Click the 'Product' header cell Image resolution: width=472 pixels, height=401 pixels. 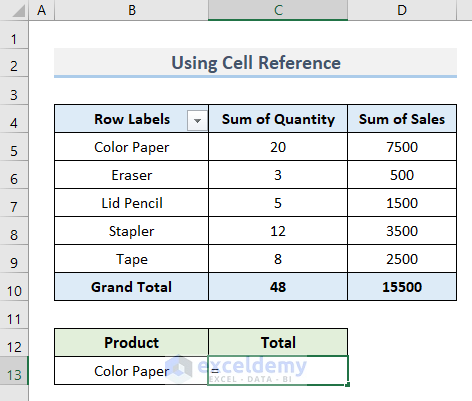click(132, 343)
